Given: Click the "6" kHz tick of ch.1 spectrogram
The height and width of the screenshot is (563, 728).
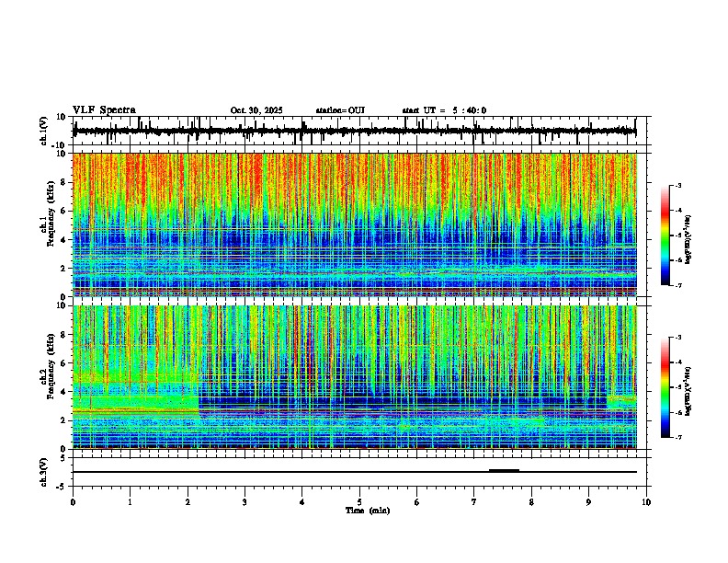Looking at the screenshot, I should tap(63, 212).
